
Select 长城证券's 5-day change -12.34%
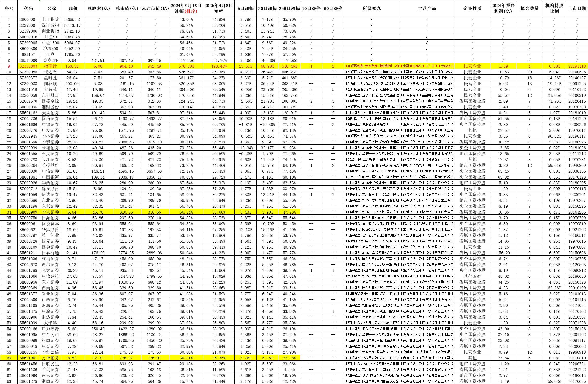pyautogui.click(x=245, y=148)
